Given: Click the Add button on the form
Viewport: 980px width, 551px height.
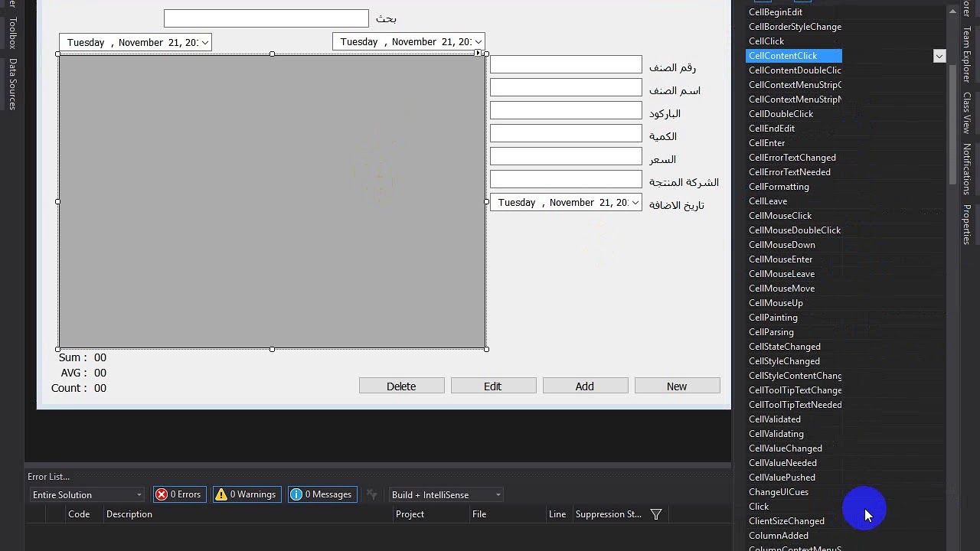Looking at the screenshot, I should (x=585, y=386).
